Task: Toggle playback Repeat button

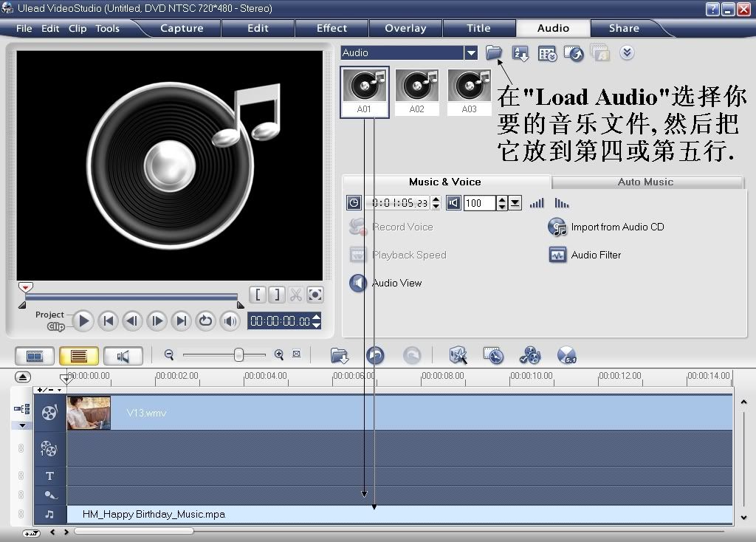Action: point(206,320)
